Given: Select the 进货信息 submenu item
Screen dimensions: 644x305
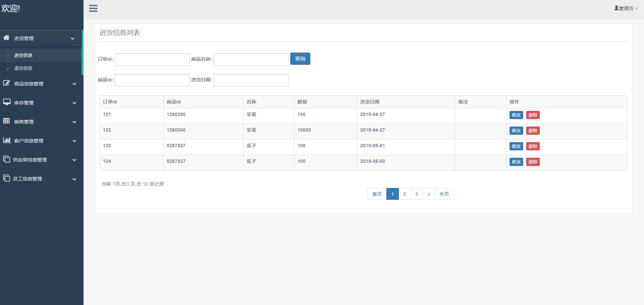Looking at the screenshot, I should (x=23, y=55).
